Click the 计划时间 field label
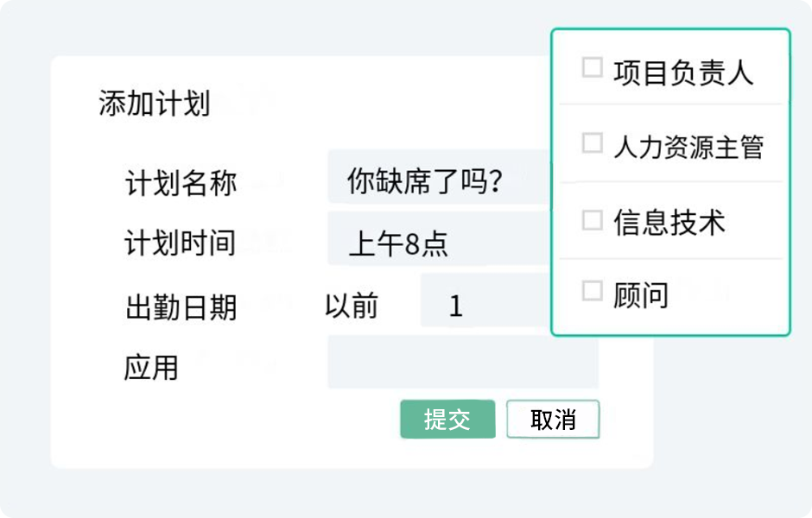Screen dimensions: 812x518 (x=181, y=243)
